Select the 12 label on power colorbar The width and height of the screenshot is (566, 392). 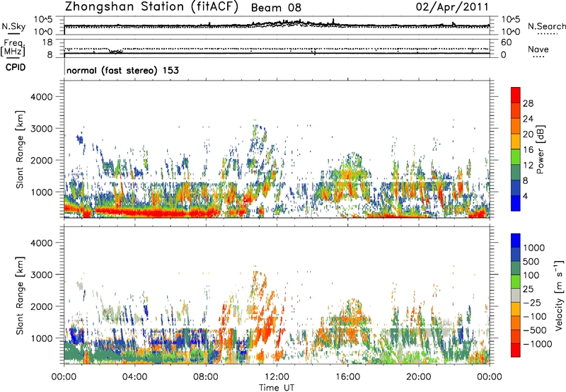click(528, 166)
